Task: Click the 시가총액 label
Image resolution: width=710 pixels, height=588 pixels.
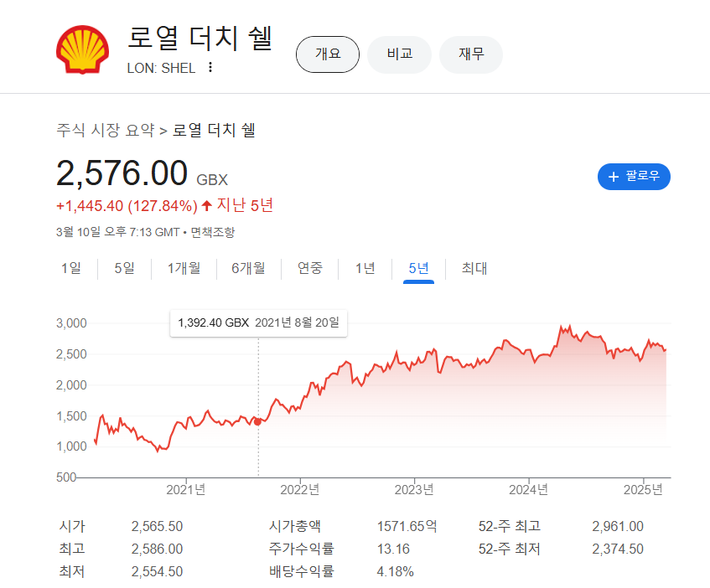Action: tap(295, 527)
